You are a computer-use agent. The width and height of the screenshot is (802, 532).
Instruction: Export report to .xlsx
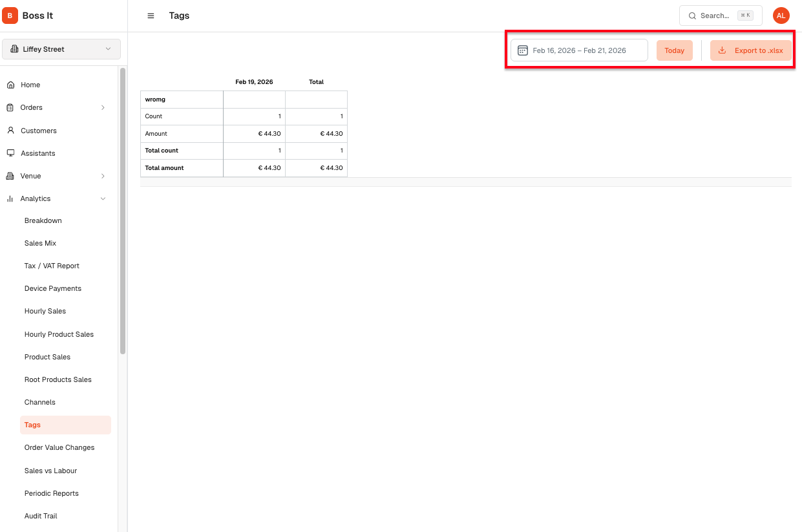tap(750, 50)
